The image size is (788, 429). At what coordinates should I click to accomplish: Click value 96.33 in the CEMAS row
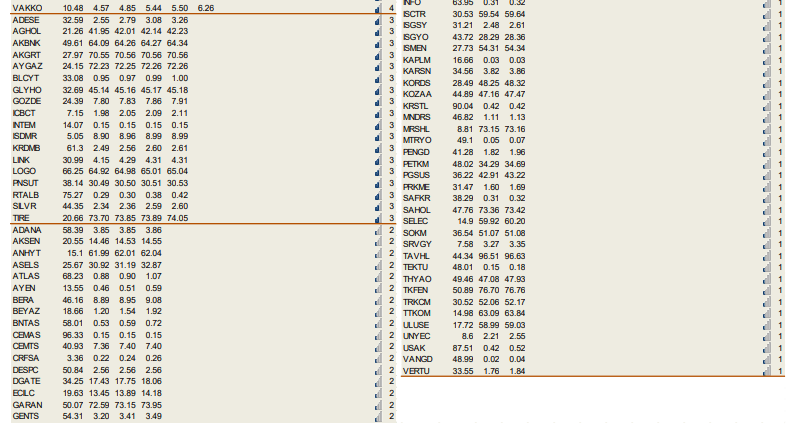click(73, 336)
